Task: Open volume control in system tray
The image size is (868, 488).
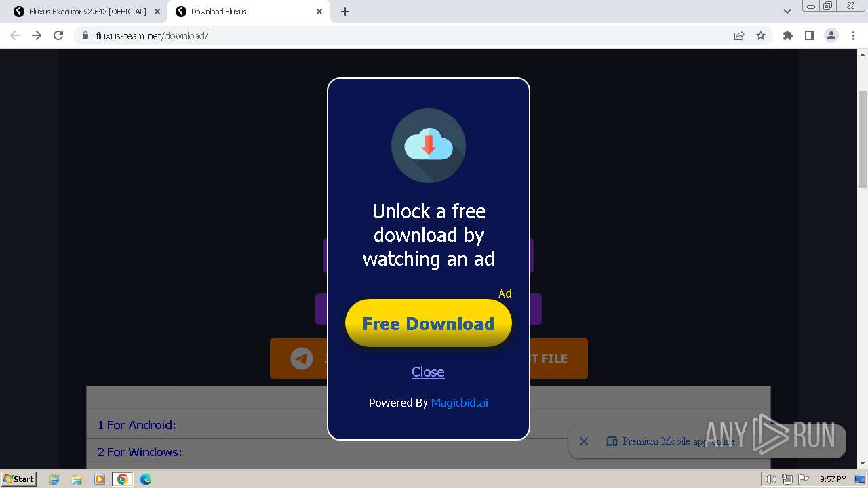Action: (770, 479)
